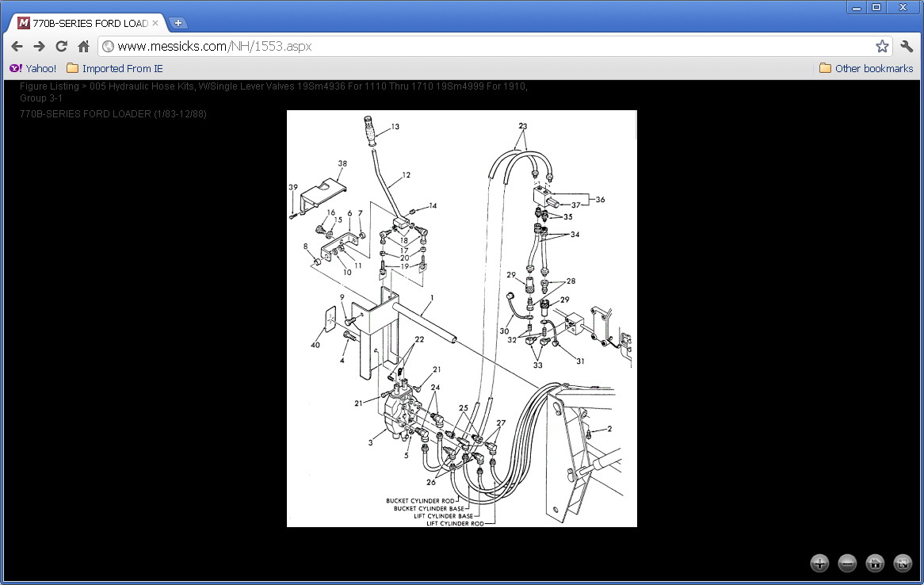
Task: Follow the Figure Listing breadcrumb link
Action: (49, 86)
